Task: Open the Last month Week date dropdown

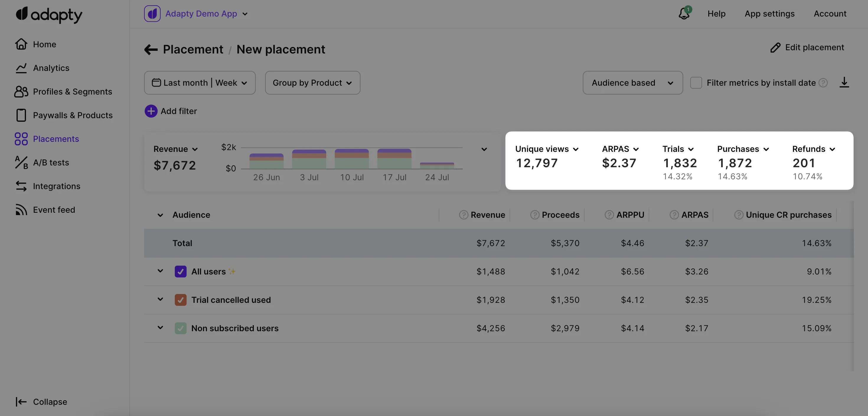Action: point(200,83)
